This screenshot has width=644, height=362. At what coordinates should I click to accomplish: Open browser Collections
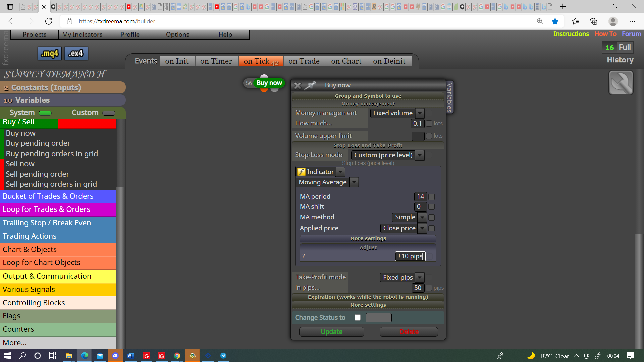click(x=594, y=21)
